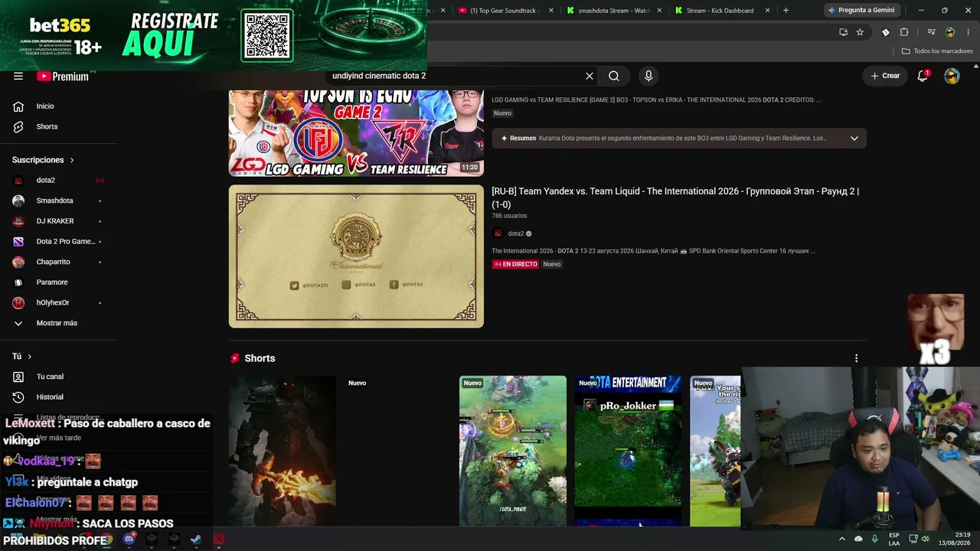Open Steam from the taskbar
Screen dimensions: 980x551
click(x=196, y=540)
